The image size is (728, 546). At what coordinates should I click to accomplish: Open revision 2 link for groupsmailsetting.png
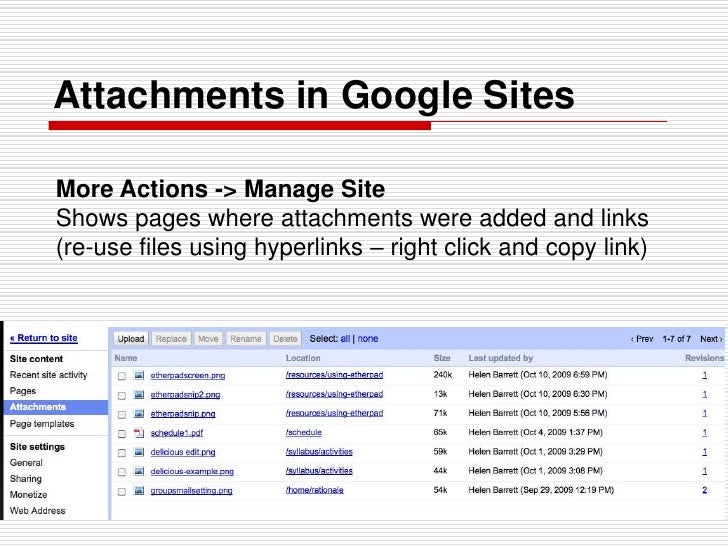coord(704,490)
